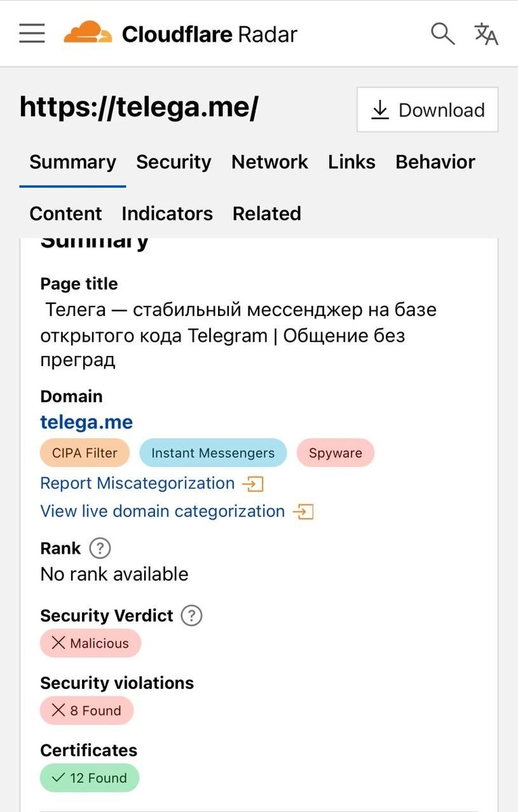Click external icon beside live domain categorization
Screen dimensions: 518x812
tap(303, 512)
